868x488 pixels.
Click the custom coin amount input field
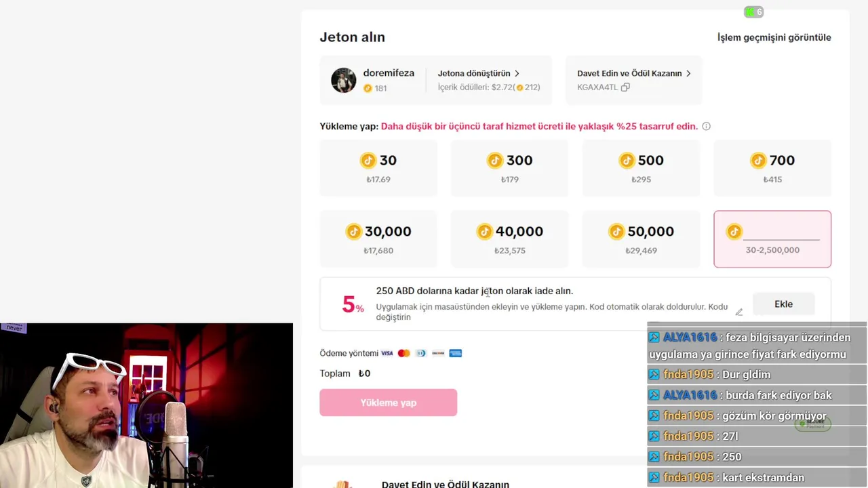[x=781, y=232]
